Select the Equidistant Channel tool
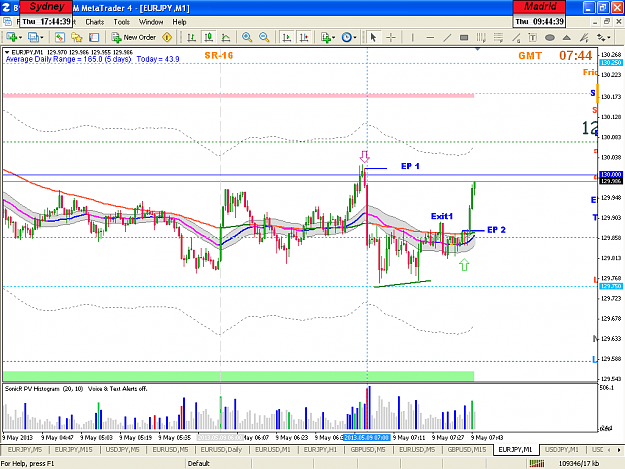 coord(481,37)
